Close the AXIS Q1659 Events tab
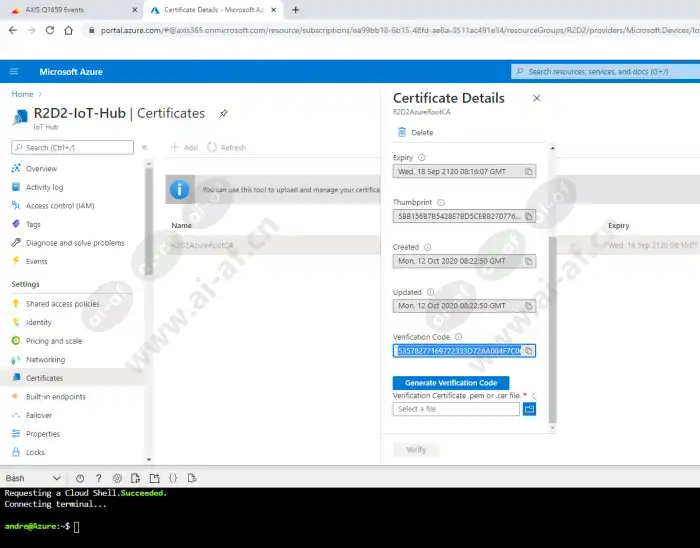 click(x=134, y=10)
